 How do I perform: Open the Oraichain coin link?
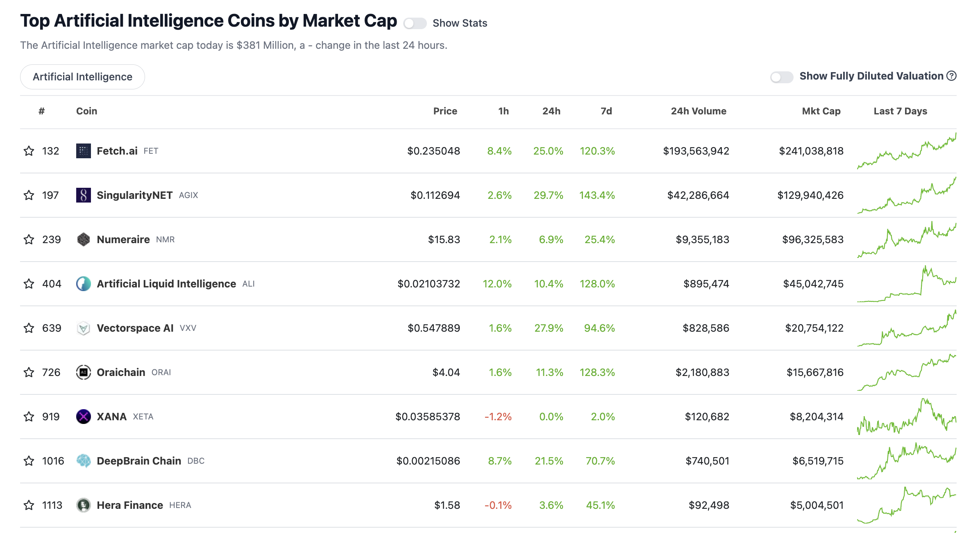[x=121, y=372]
